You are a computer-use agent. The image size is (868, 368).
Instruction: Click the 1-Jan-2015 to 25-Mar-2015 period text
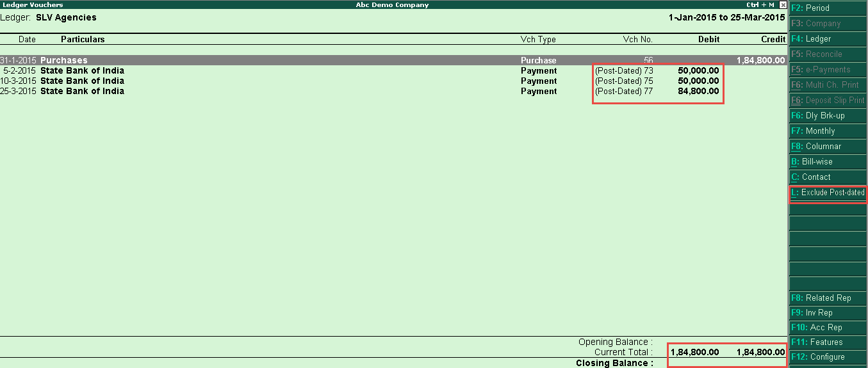[x=727, y=17]
